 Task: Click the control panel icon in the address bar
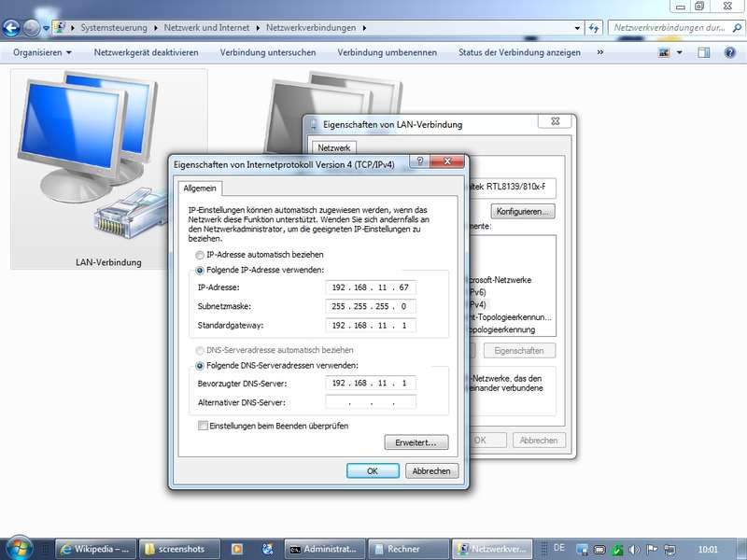coord(60,27)
